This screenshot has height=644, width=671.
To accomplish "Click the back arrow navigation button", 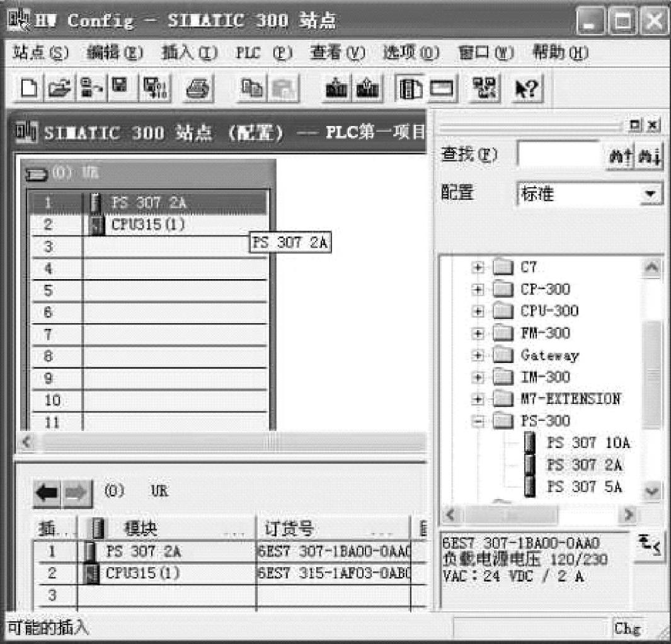I will 47,493.
